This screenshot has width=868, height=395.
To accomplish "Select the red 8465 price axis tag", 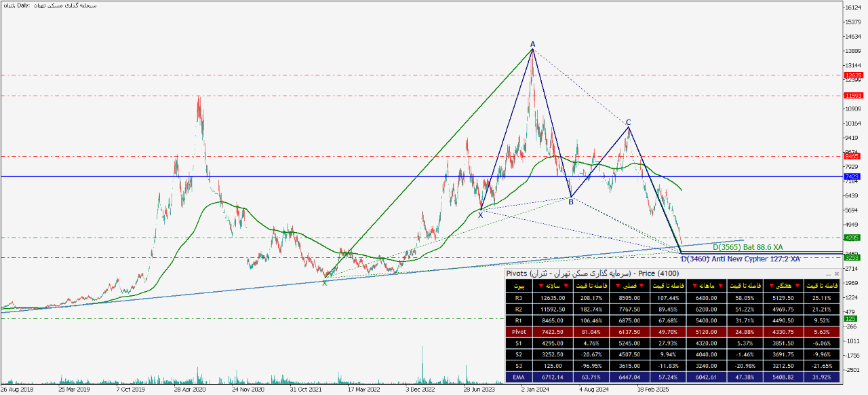I will click(852, 156).
